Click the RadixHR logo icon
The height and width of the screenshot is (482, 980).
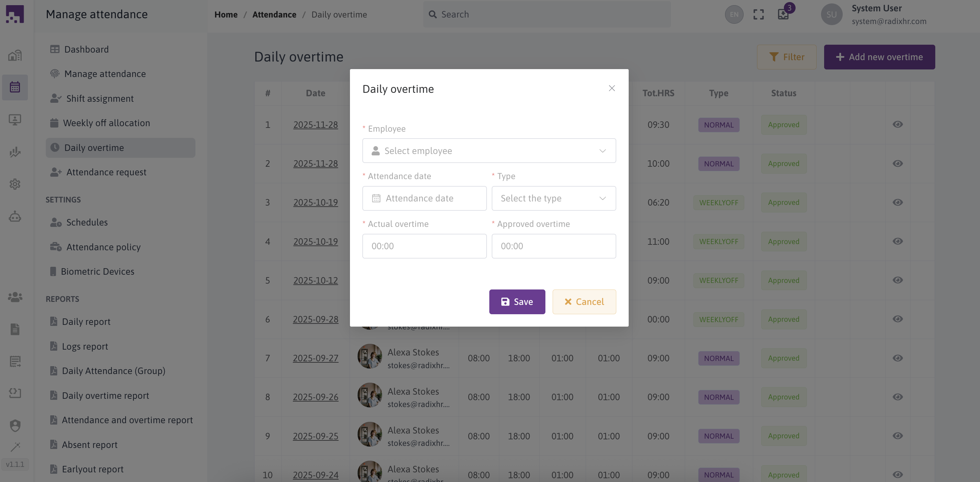[15, 14]
